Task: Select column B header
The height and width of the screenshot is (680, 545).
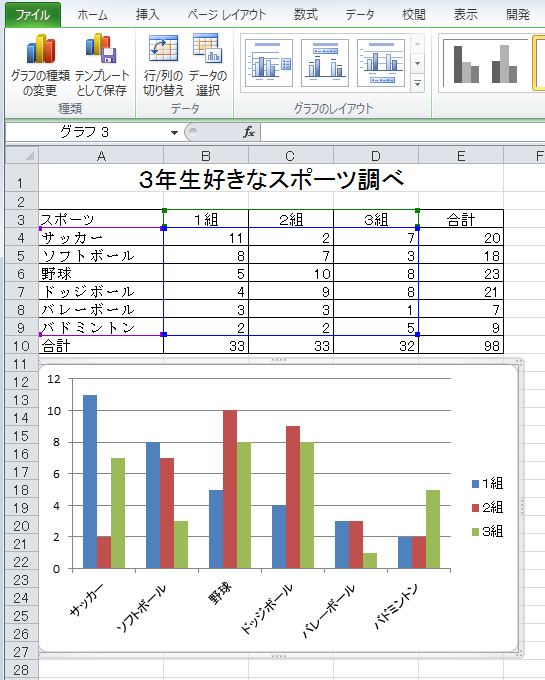Action: [206, 156]
